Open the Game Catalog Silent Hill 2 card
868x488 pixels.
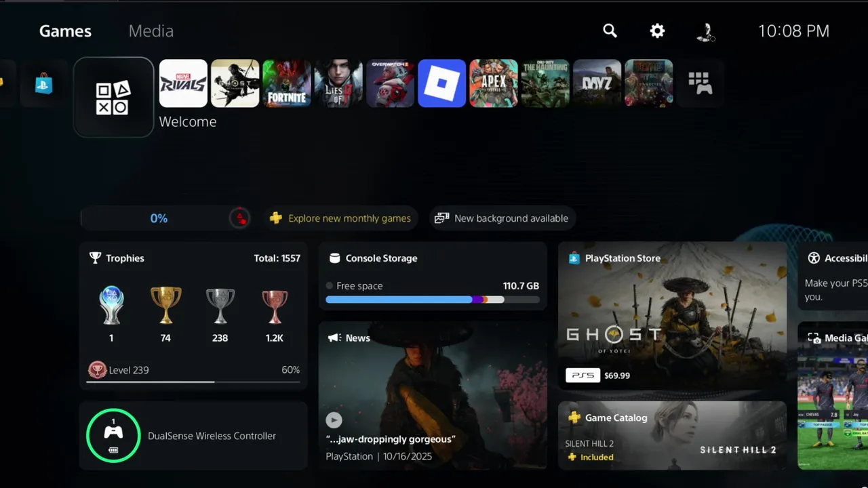tap(672, 435)
